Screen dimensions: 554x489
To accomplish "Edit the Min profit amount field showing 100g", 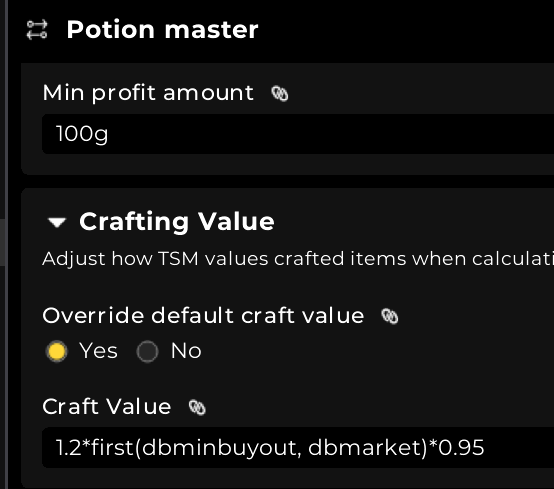I will (x=298, y=134).
